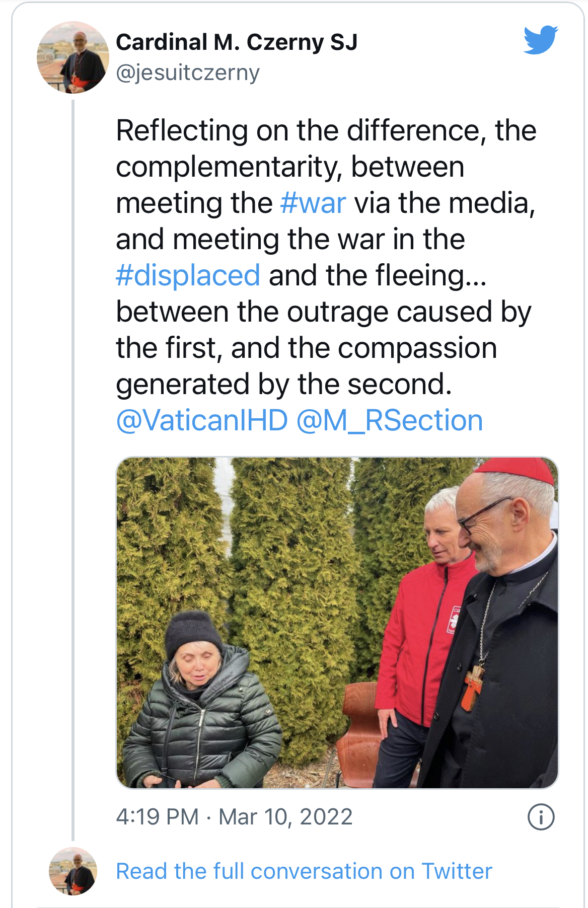Open the #war hashtag
588x908 pixels.
pyautogui.click(x=313, y=203)
